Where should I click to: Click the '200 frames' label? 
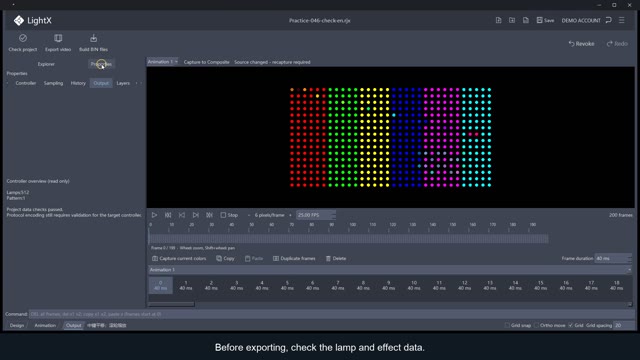pos(620,215)
